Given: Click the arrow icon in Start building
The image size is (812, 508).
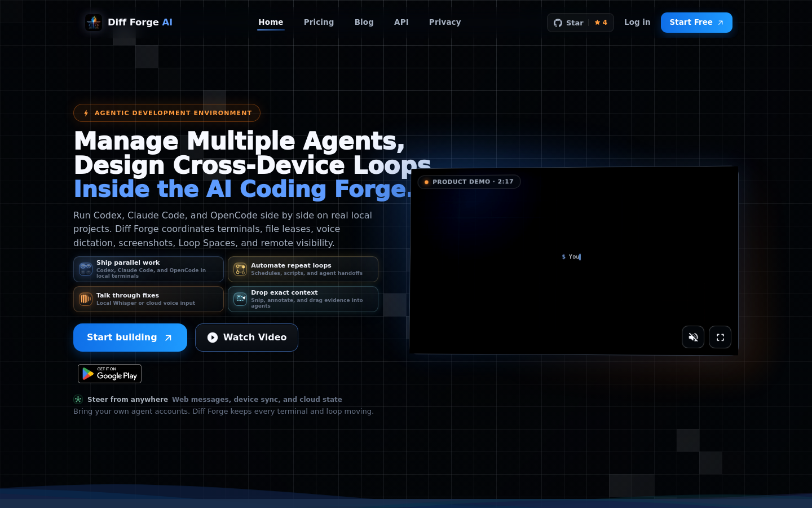Looking at the screenshot, I should pos(168,338).
